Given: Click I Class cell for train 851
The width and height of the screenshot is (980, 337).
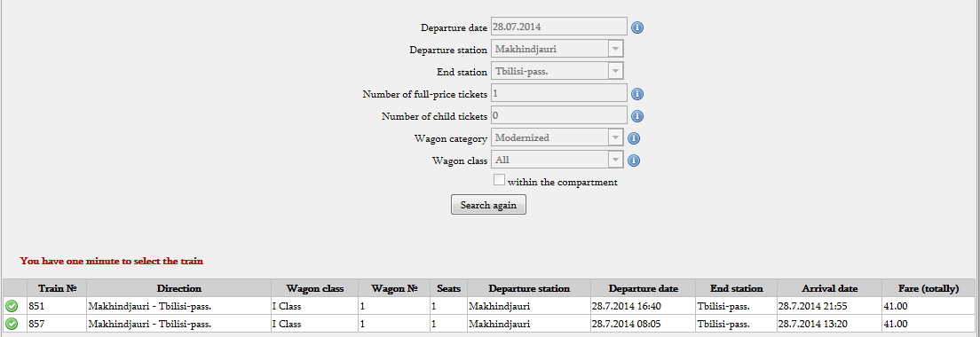Looking at the screenshot, I should coord(315,307).
